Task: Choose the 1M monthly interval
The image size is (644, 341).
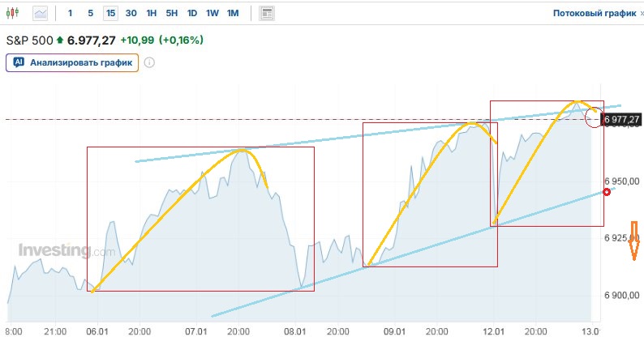Action: (233, 14)
